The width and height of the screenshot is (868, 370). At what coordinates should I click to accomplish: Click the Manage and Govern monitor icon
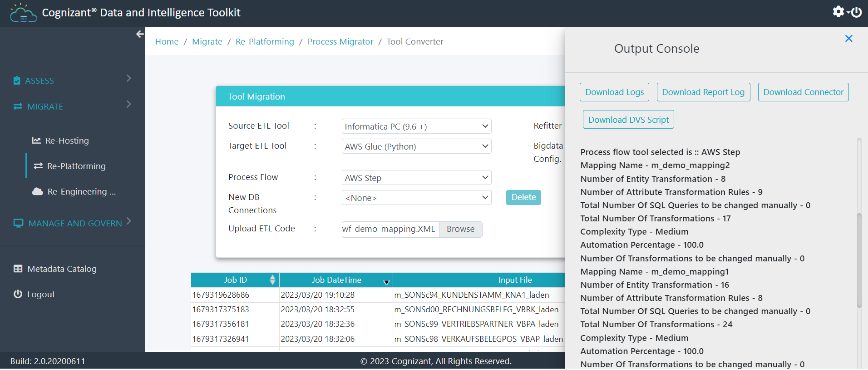(x=18, y=223)
